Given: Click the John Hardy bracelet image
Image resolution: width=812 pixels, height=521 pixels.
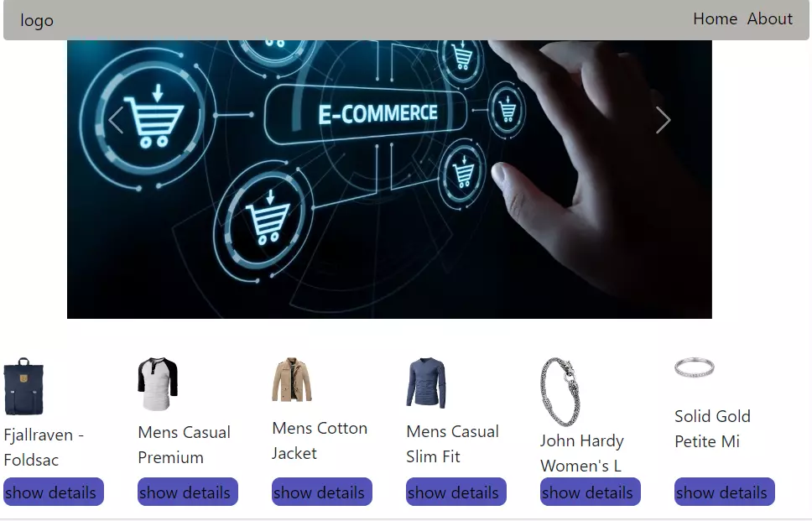Looking at the screenshot, I should pos(560,392).
